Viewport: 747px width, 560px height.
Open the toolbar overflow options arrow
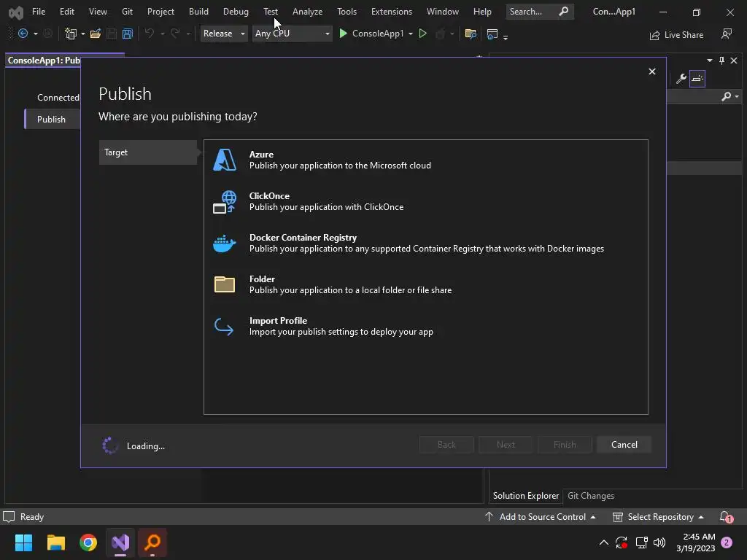(x=506, y=36)
